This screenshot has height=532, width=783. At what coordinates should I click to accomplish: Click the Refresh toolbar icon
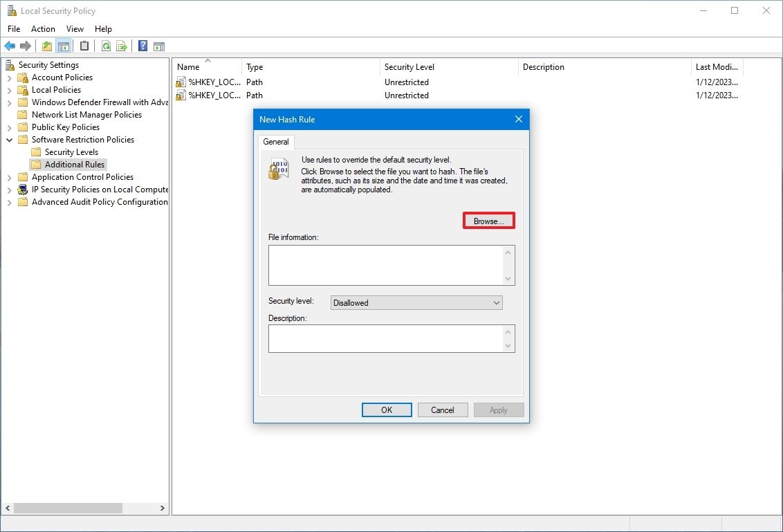click(x=106, y=46)
